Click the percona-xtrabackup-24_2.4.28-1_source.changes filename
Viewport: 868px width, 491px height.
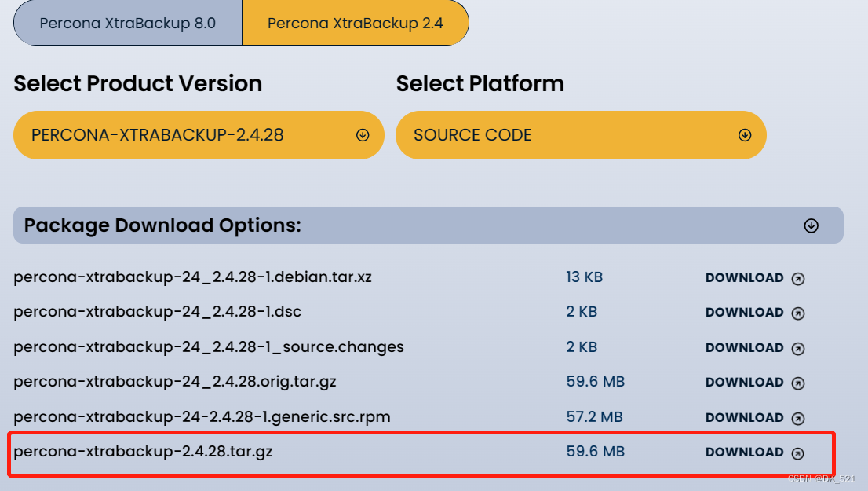[209, 347]
